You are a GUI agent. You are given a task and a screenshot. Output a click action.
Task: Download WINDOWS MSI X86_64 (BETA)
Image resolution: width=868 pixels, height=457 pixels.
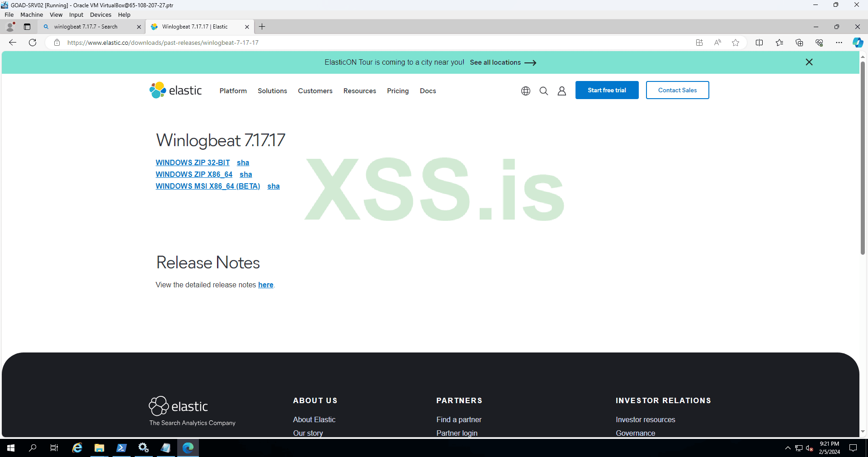208,186
